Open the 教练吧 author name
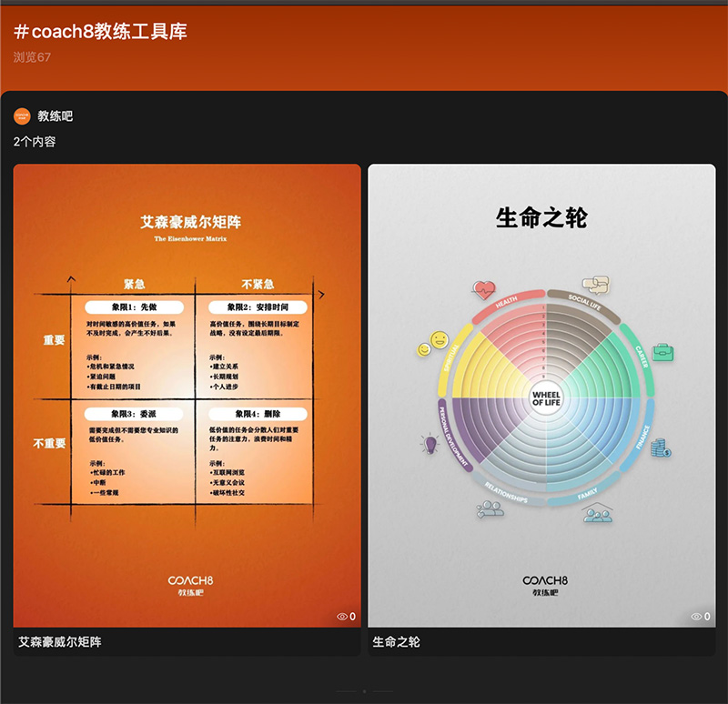 [x=55, y=116]
